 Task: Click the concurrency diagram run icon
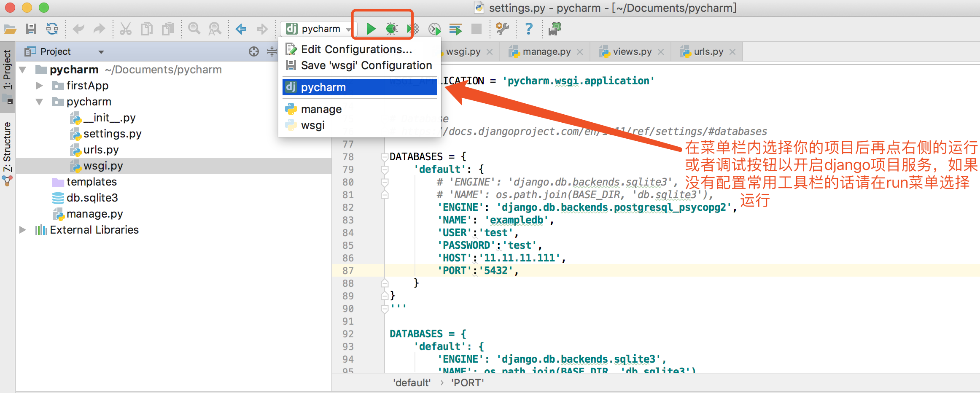tap(455, 29)
